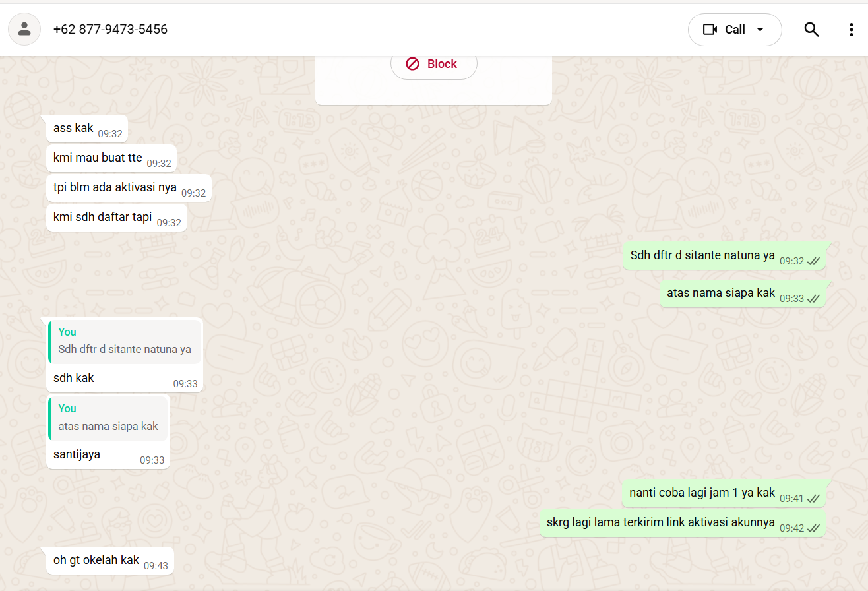Select the "kmi mau buat tte" message
Image resolution: width=868 pixels, height=591 pixels.
coord(98,158)
